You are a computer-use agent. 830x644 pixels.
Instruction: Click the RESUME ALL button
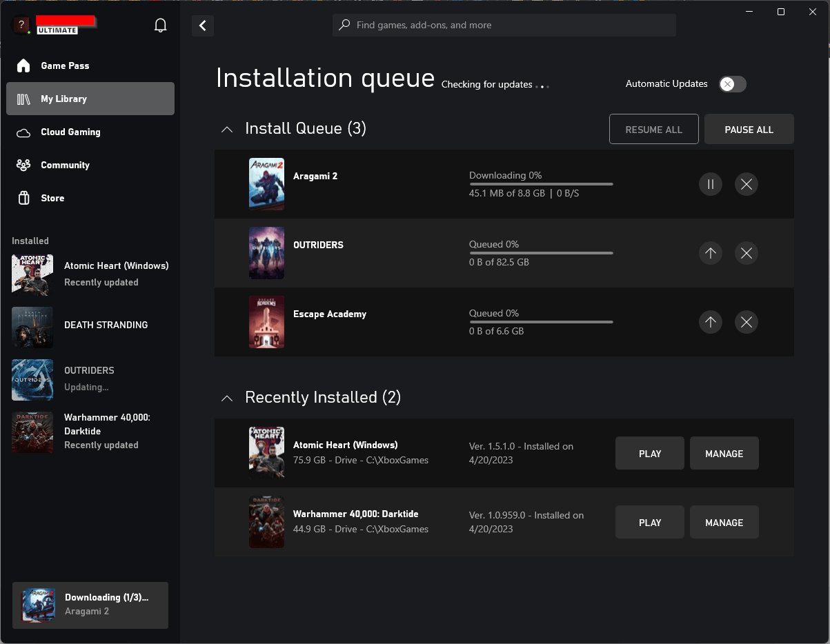click(654, 129)
